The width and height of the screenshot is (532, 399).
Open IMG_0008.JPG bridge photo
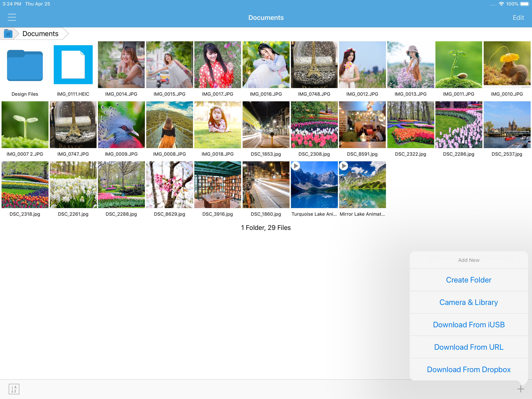[x=170, y=125]
